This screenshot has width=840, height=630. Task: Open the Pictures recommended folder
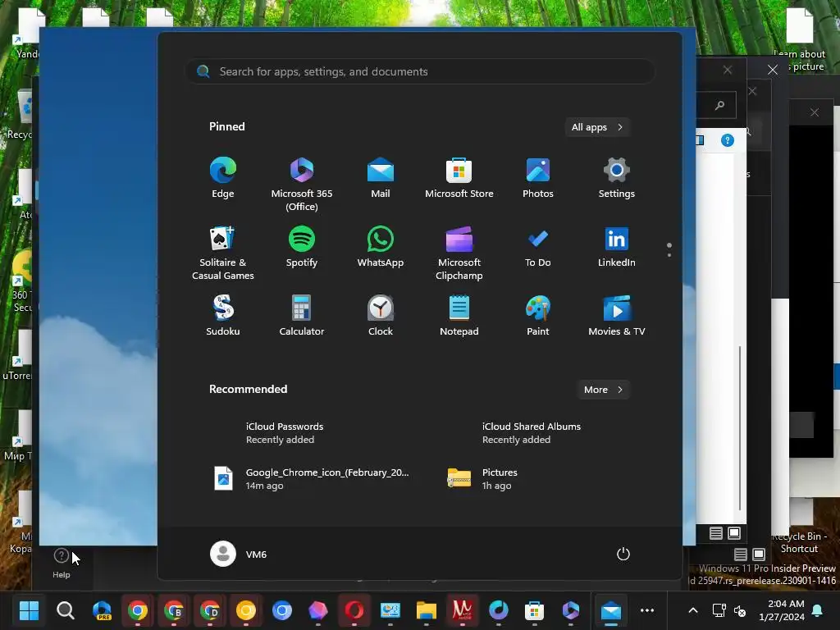(482, 478)
